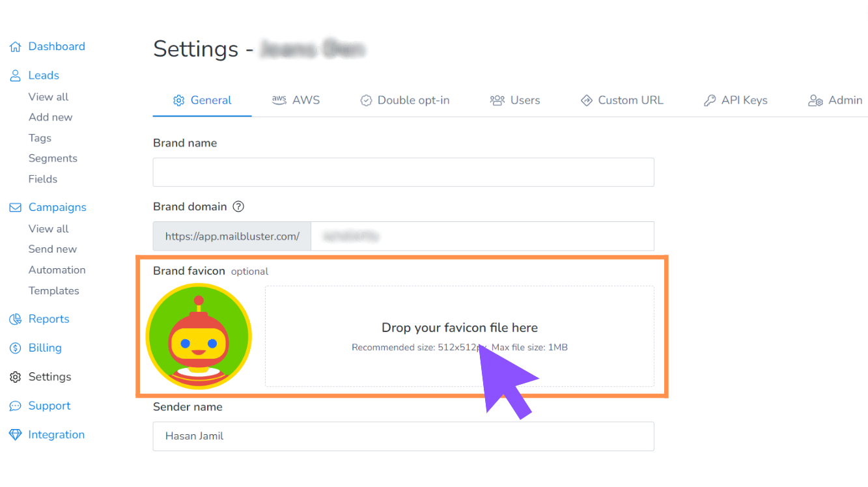
Task: Click the Reports pie chart icon
Action: point(15,319)
